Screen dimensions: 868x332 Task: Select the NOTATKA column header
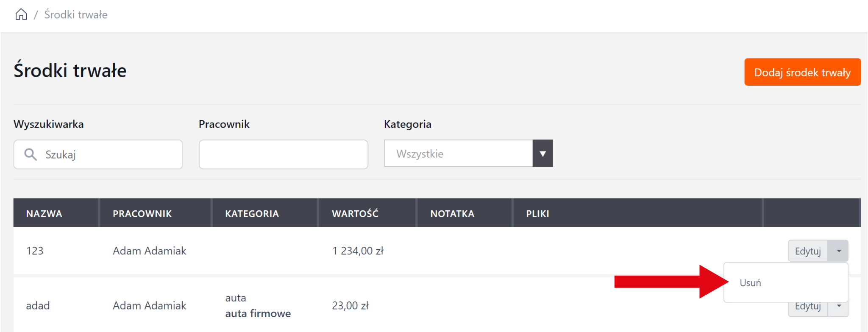pyautogui.click(x=452, y=214)
